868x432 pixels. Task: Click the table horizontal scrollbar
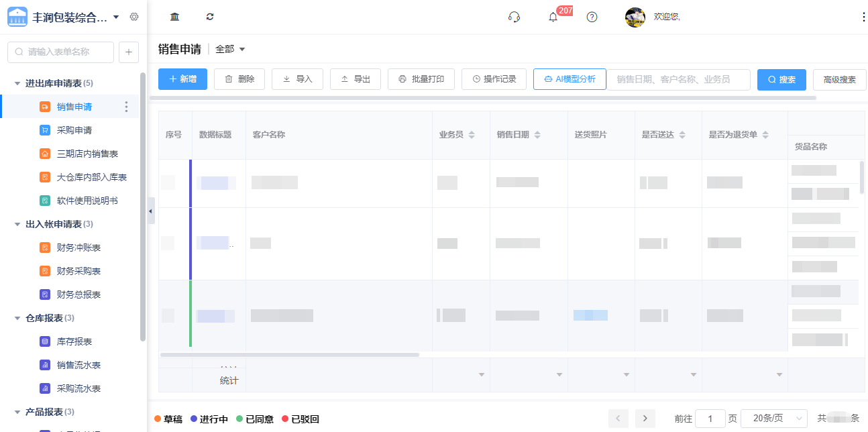click(x=289, y=354)
